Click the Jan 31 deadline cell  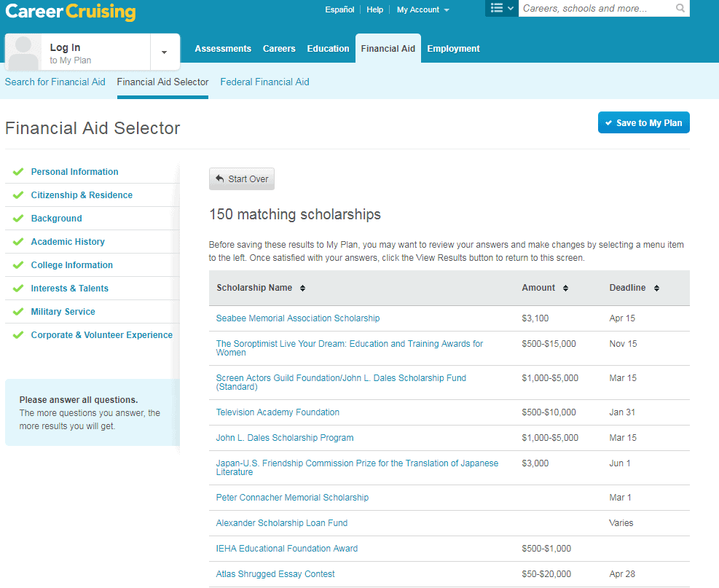click(x=622, y=412)
